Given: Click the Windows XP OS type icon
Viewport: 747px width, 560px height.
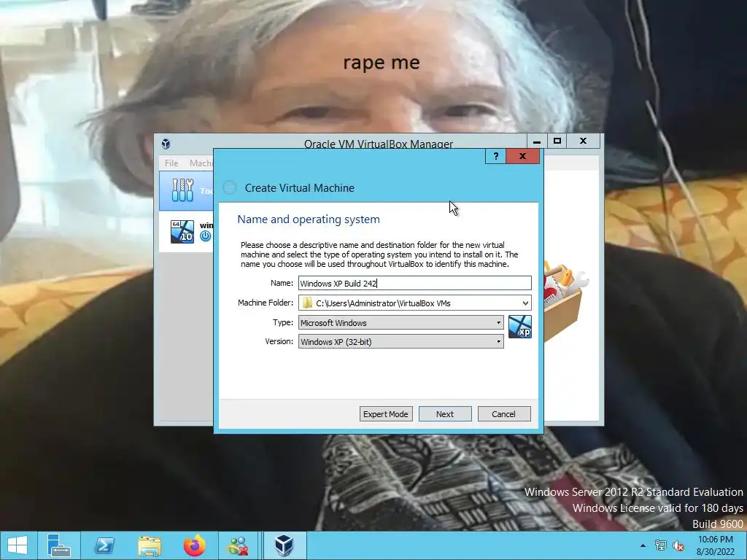Looking at the screenshot, I should pos(519,327).
